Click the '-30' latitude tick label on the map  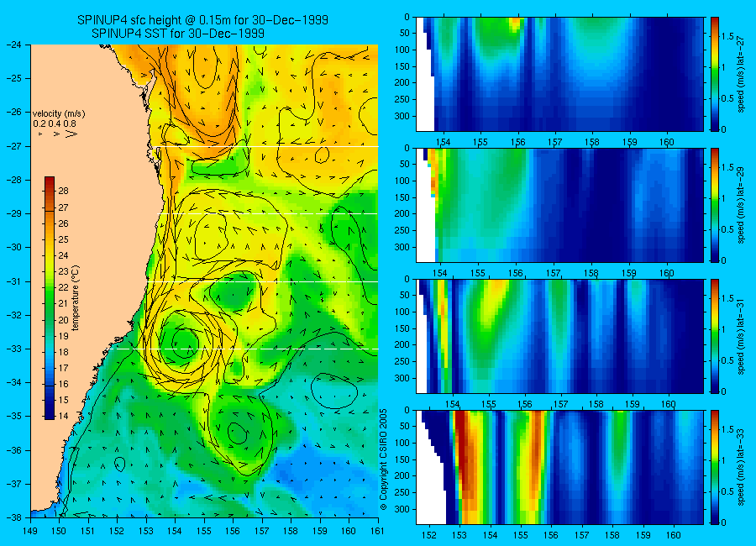coord(14,247)
